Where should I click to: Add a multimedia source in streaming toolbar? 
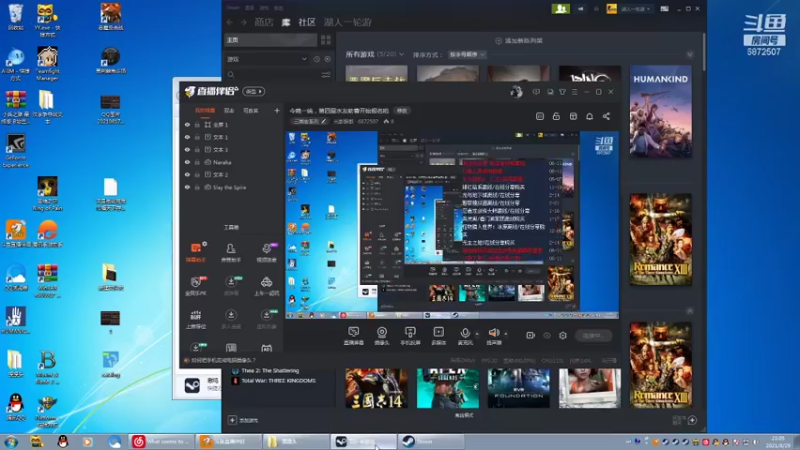coord(438,336)
